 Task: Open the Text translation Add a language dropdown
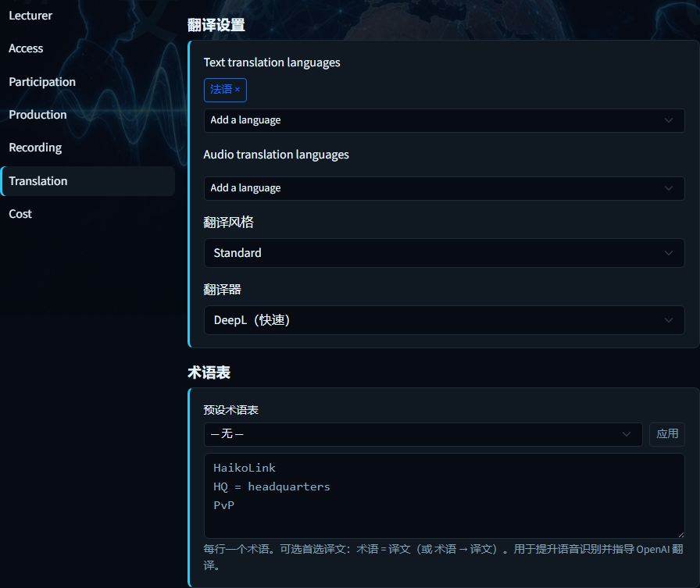(445, 120)
